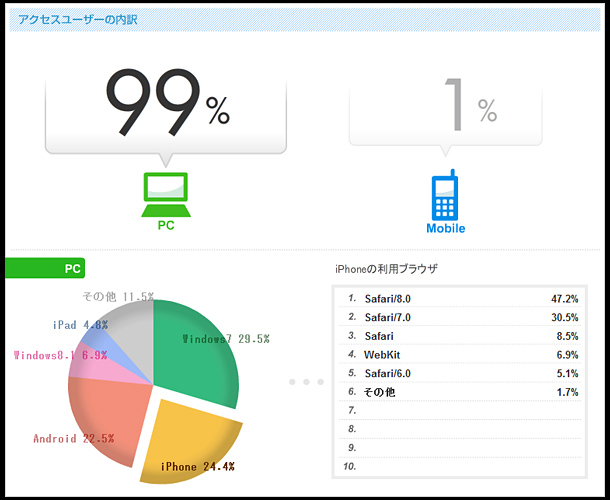Click the Mobile label under phone icon
Viewport: 610px width, 500px height.
point(445,228)
